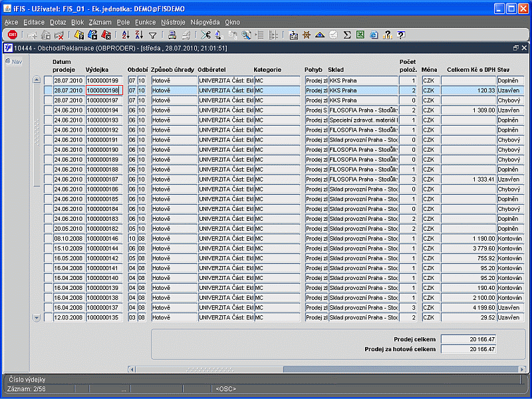Click the vertical record scrollbar thumb
Viewport: 532px width, 399px height.
37,135
